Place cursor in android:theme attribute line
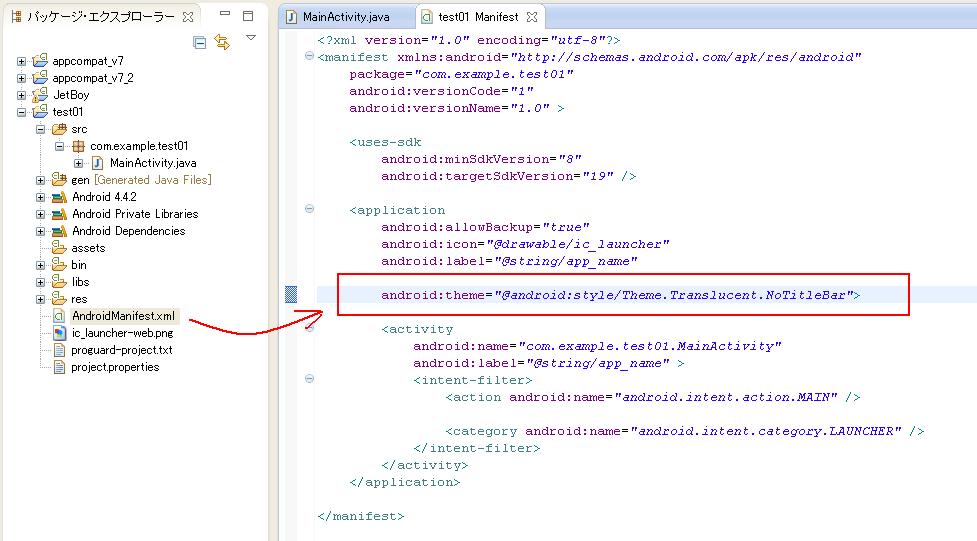Viewport: 977px width, 541px height. click(621, 295)
